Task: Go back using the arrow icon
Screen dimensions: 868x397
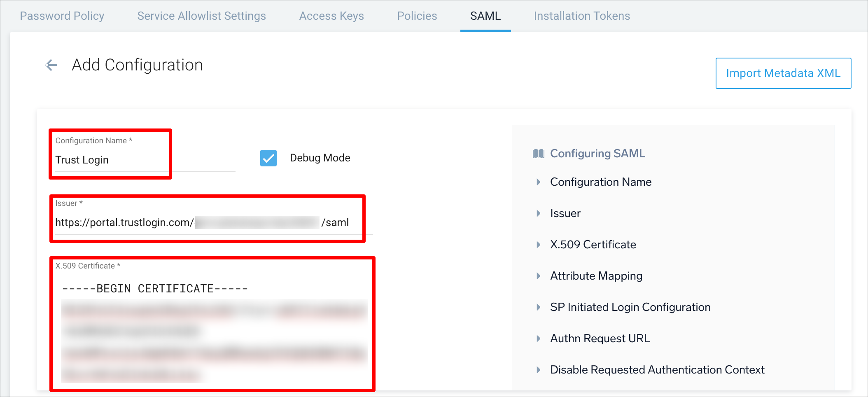Action: 51,65
